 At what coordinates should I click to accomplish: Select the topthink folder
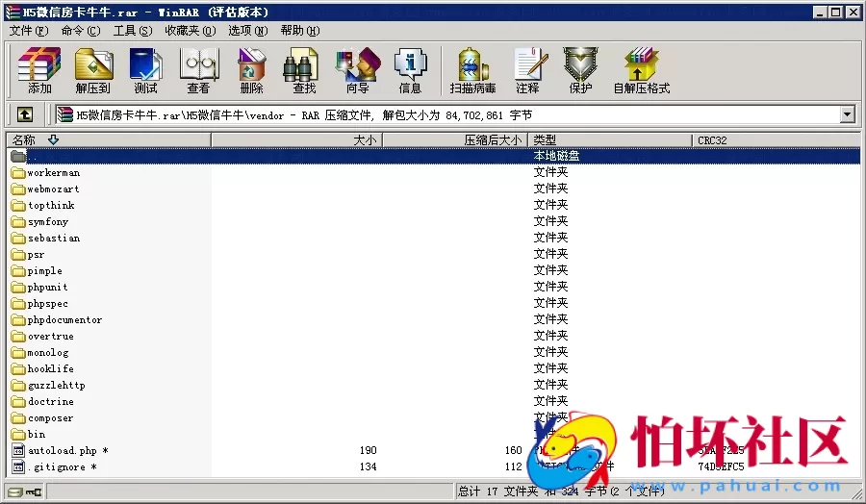coord(51,206)
